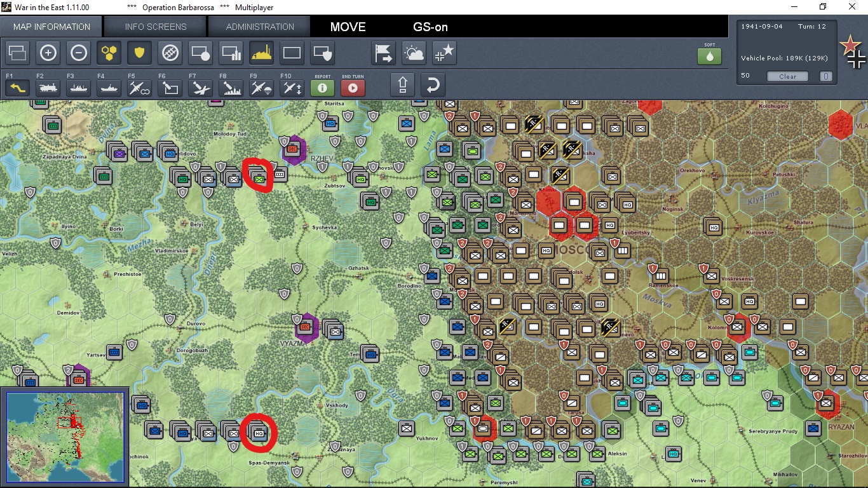Screen dimensions: 868x488
Task: Toggle the unit bar-chart supply display icon
Action: pos(231,53)
